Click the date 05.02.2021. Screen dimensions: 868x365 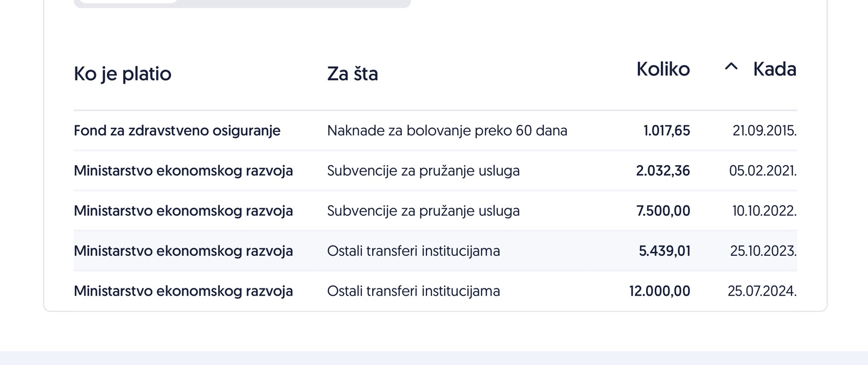point(763,171)
